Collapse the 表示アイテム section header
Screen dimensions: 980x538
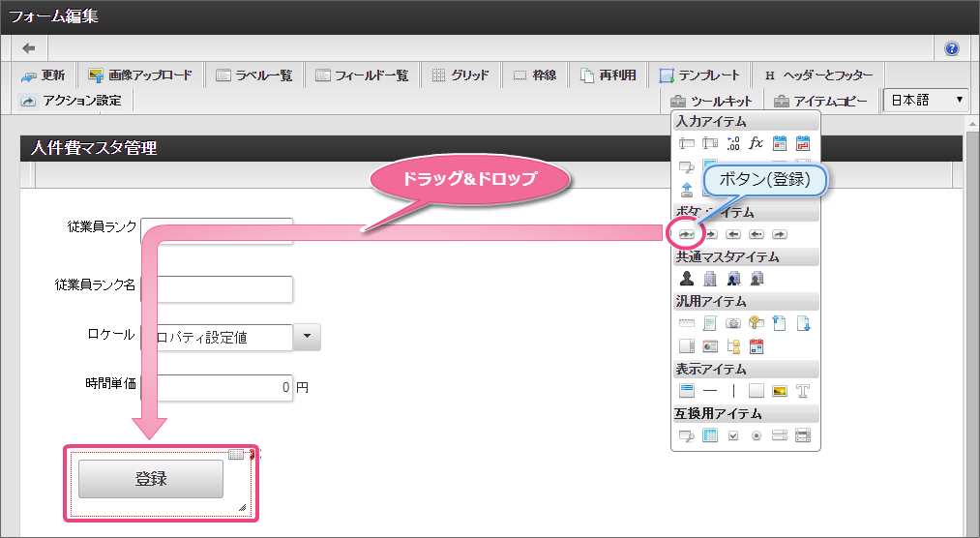tap(746, 370)
